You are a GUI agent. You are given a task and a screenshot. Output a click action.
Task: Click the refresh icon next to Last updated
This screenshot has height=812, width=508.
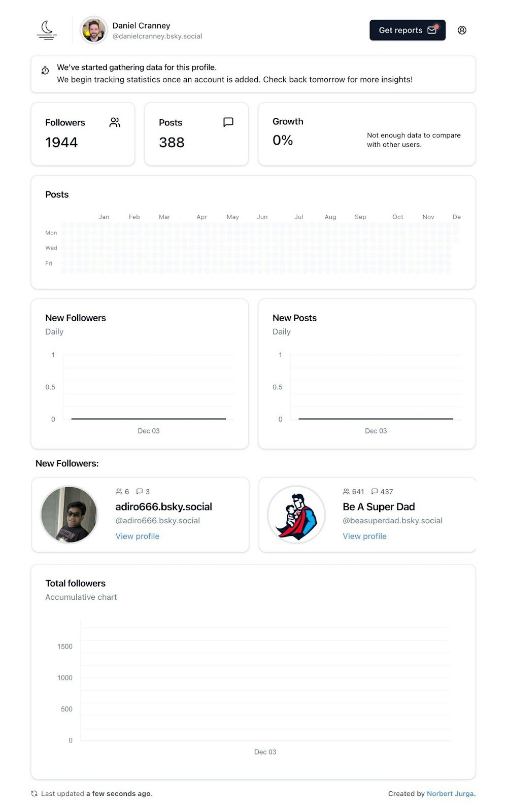35,793
